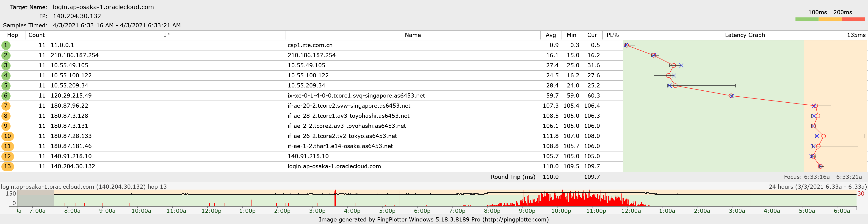
Task: Click the Avg column header
Action: [x=551, y=35]
